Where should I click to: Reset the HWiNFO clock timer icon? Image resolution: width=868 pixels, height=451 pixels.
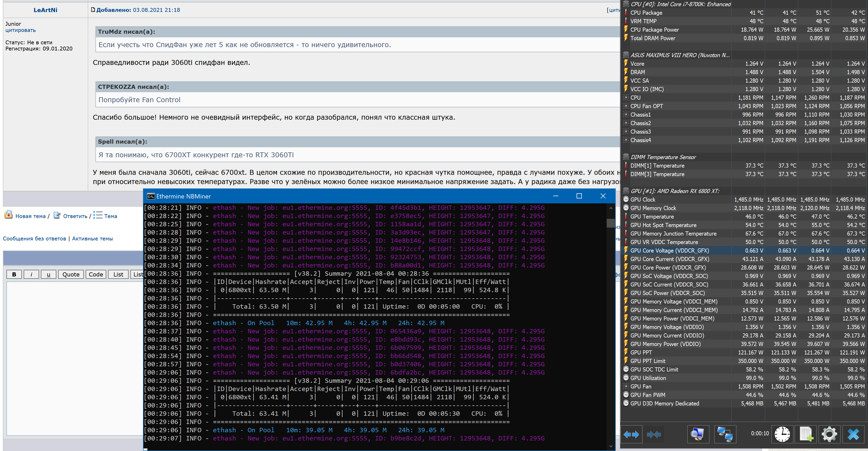tap(782, 434)
